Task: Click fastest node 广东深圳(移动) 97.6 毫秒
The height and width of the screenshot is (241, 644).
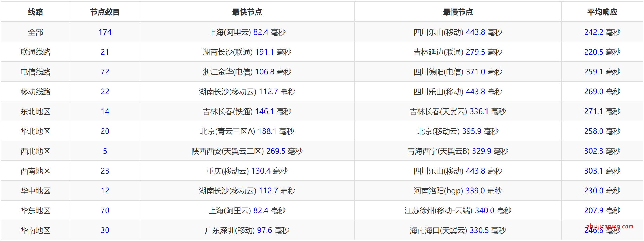Action: tap(247, 230)
